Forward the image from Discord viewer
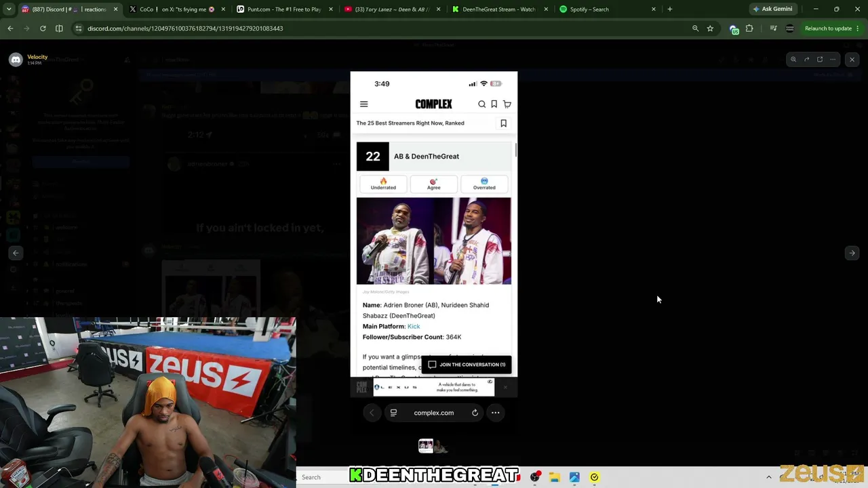This screenshot has height=488, width=868. point(806,60)
